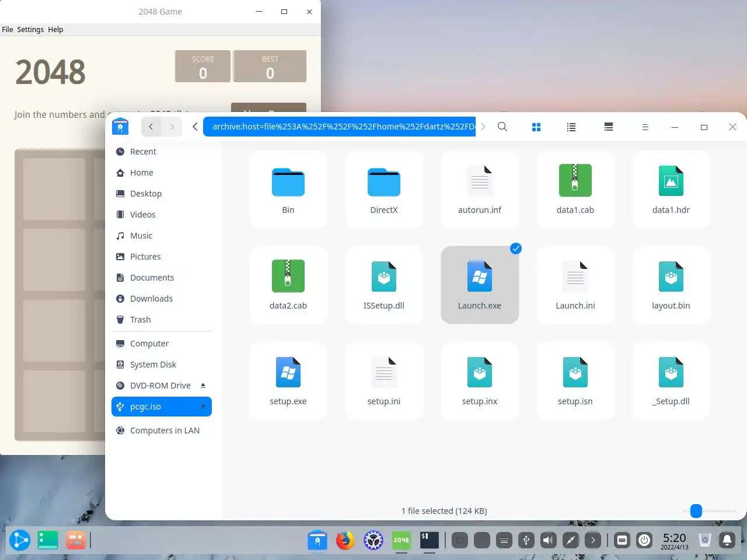
Task: Go to Desktop in the sidebar
Action: coord(161,194)
